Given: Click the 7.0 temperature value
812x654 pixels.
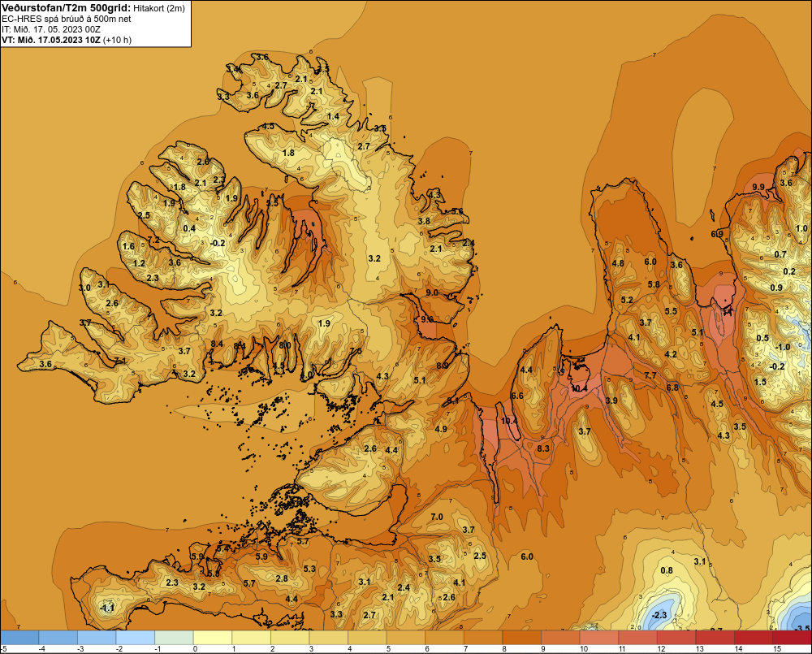Looking at the screenshot, I should click(x=437, y=517).
